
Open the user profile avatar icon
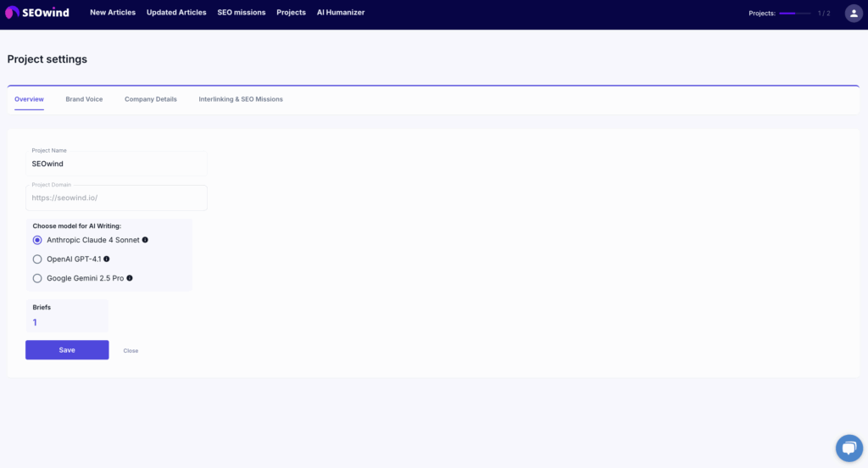tap(853, 14)
